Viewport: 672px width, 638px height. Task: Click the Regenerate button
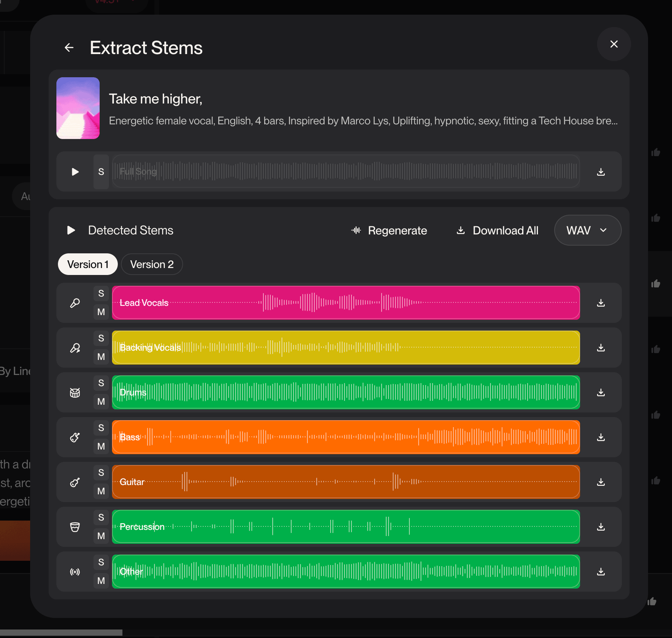pyautogui.click(x=389, y=230)
